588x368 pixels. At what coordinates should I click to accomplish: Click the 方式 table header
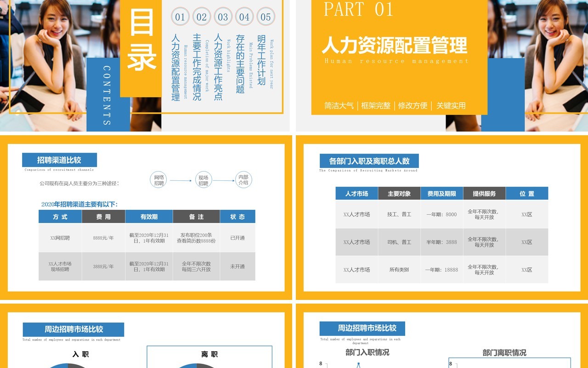[60, 217]
